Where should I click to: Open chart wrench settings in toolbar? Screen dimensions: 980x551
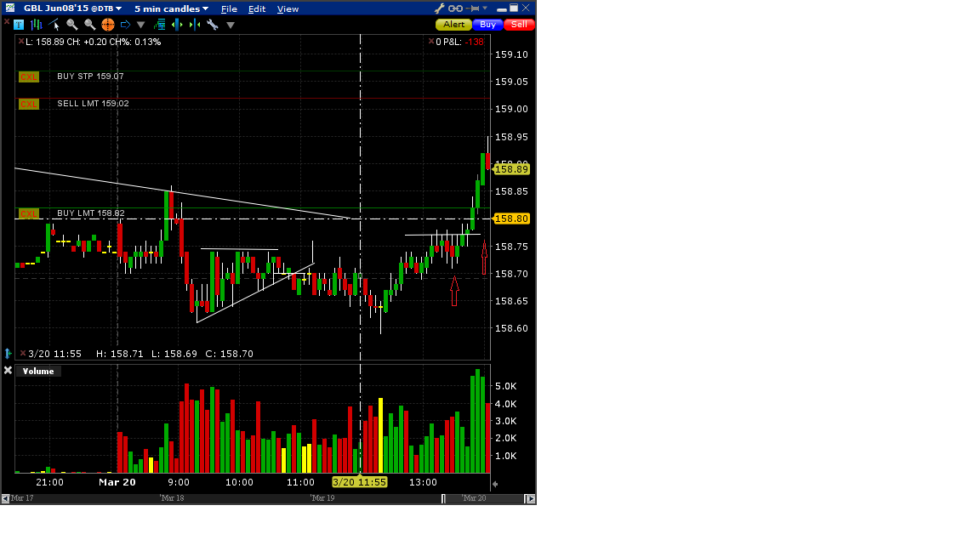(213, 25)
